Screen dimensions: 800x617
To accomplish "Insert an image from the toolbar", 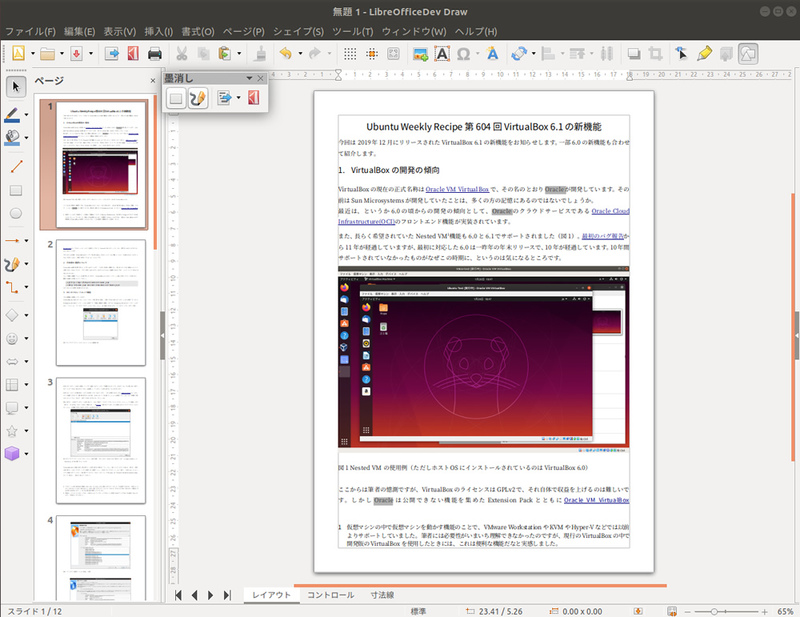I will (x=420, y=53).
